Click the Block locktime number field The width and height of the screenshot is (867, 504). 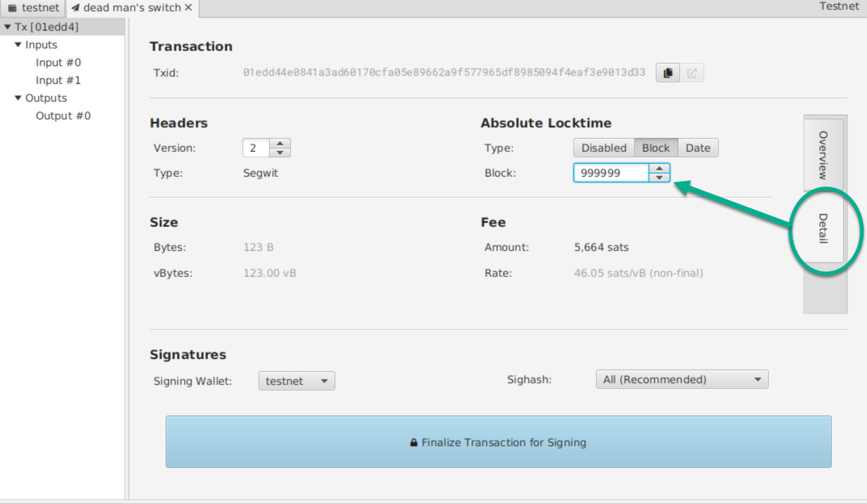[611, 173]
